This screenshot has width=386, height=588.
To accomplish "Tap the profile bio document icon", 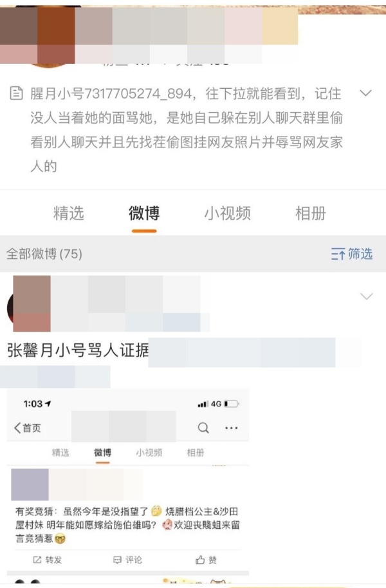I will pos(16,93).
